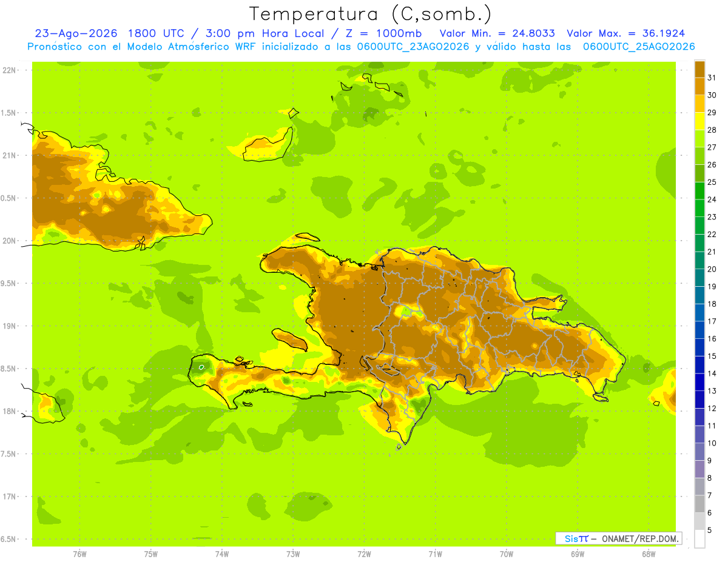This screenshot has height=562, width=728.
Task: Click the "20N" latitude axis label
Action: tap(10, 241)
